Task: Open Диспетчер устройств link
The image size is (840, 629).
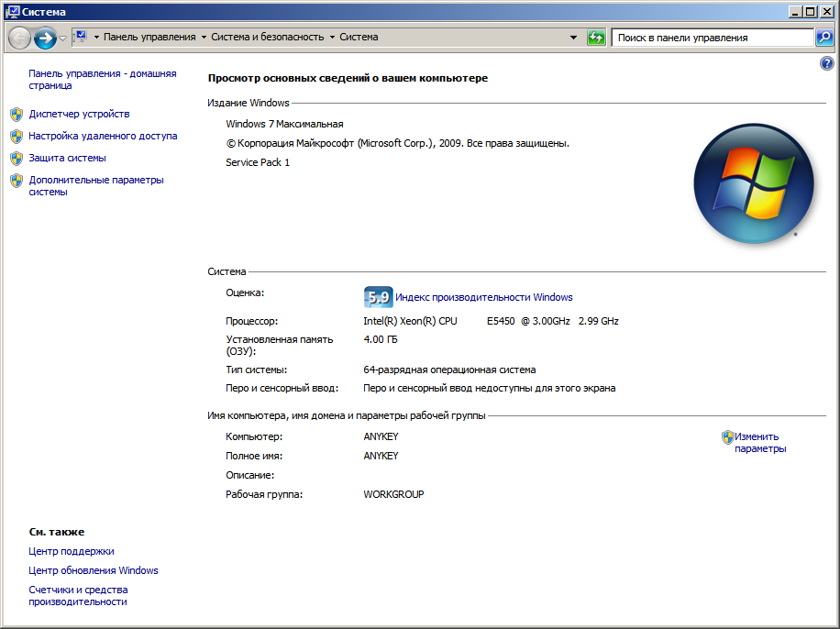Action: [79, 114]
